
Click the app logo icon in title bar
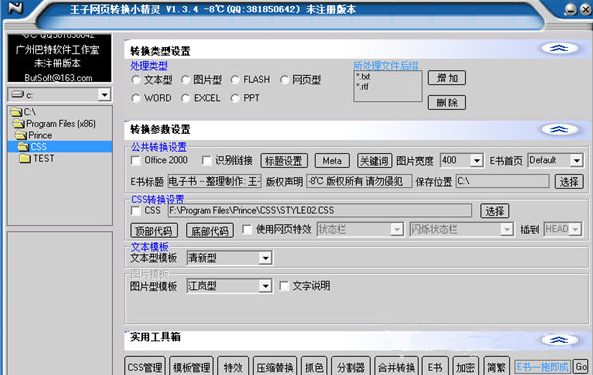tap(15, 8)
